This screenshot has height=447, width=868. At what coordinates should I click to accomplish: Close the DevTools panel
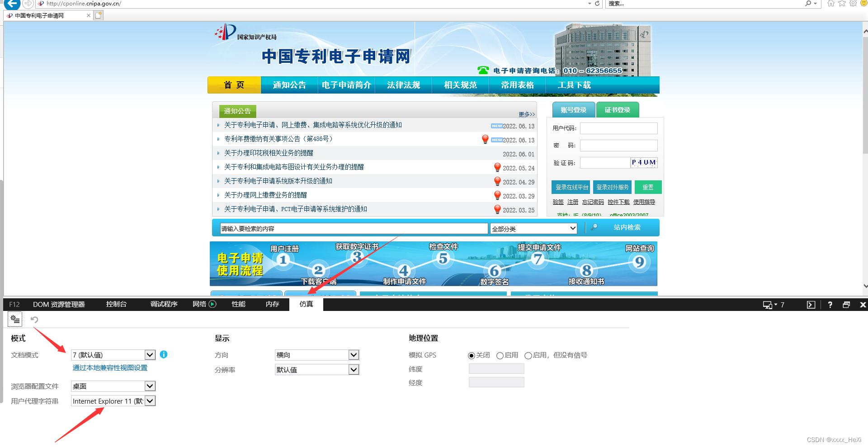point(863,305)
